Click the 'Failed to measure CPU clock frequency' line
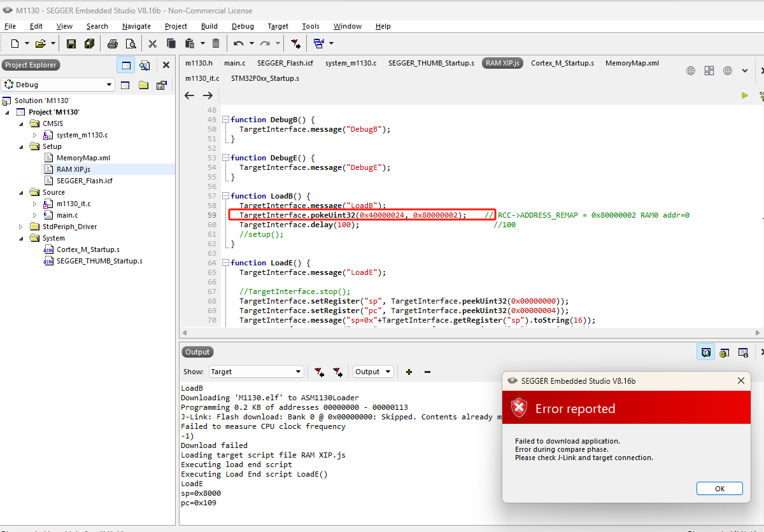Screen dimensions: 764x532 click(263, 426)
